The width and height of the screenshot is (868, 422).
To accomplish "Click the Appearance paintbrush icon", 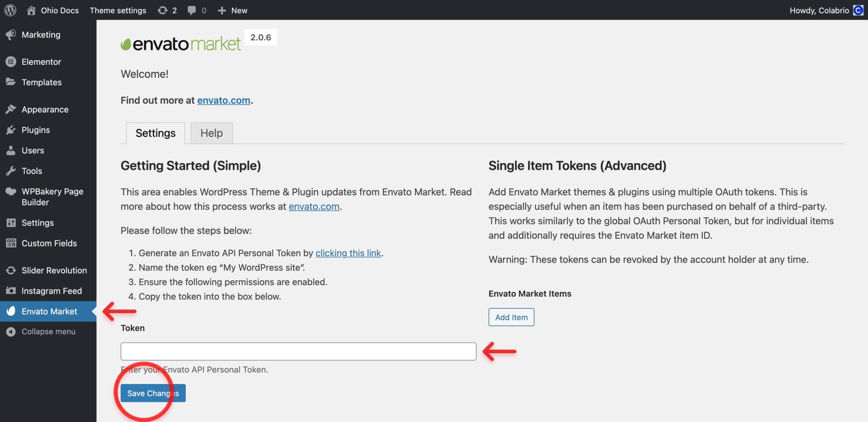I will click(11, 109).
